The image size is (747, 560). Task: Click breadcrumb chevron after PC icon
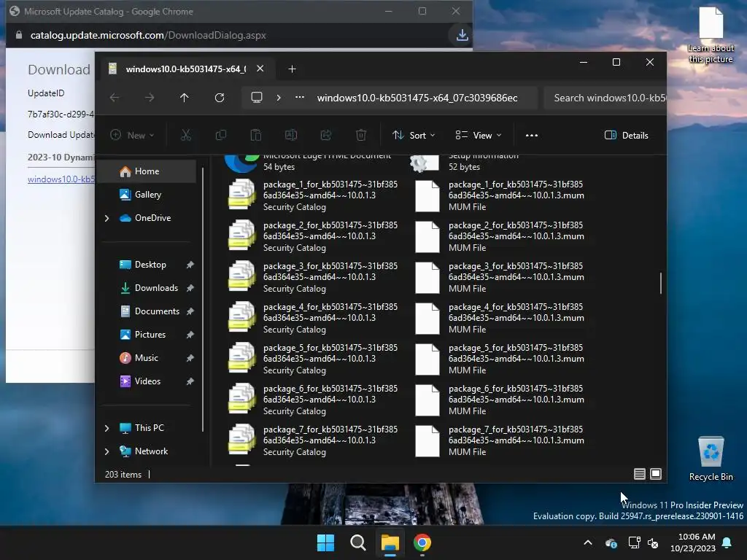click(279, 98)
